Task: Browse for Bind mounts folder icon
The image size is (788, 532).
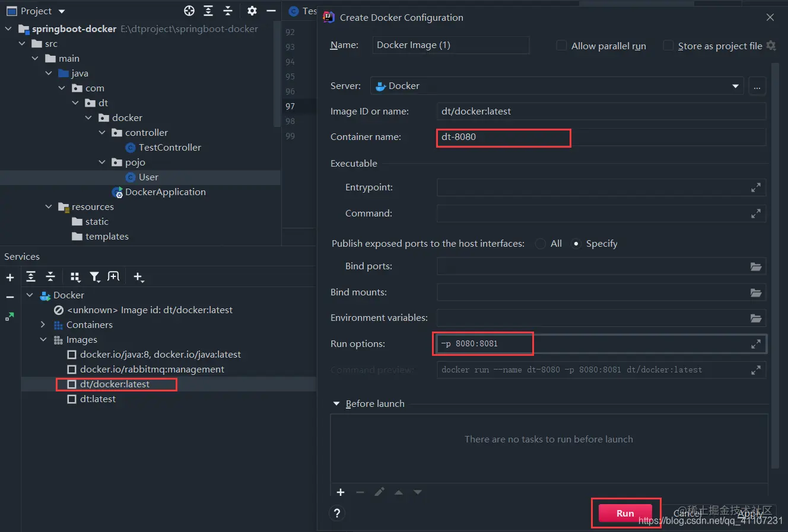Action: 756,292
